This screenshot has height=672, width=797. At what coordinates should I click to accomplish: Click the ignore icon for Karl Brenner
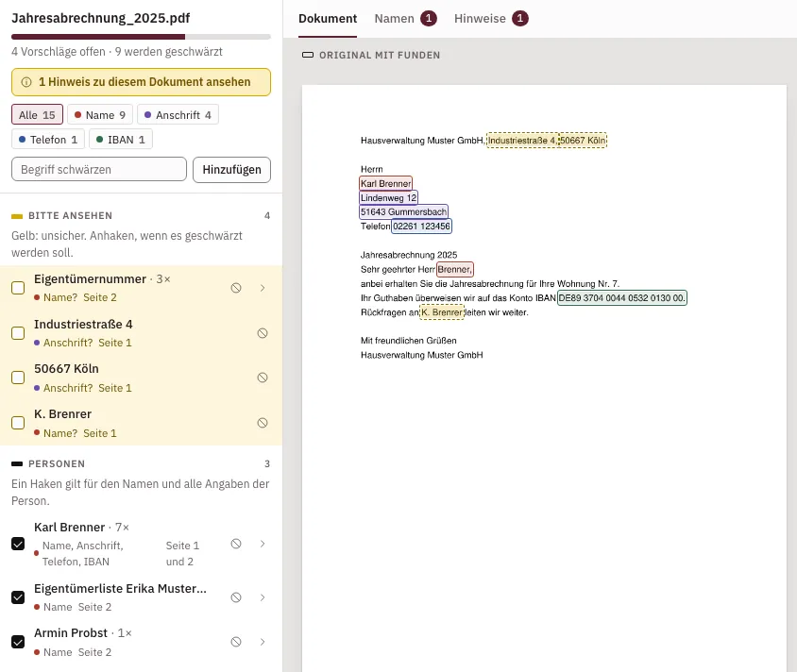(236, 544)
